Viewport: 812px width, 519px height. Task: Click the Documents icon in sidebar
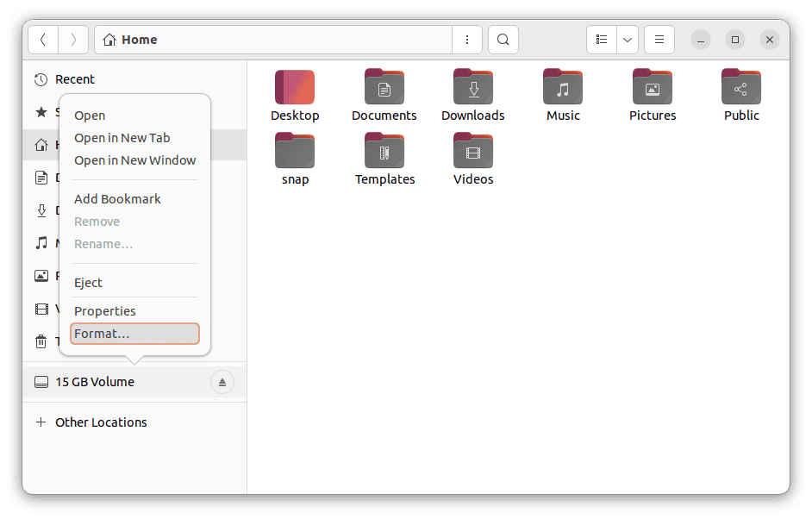41,178
